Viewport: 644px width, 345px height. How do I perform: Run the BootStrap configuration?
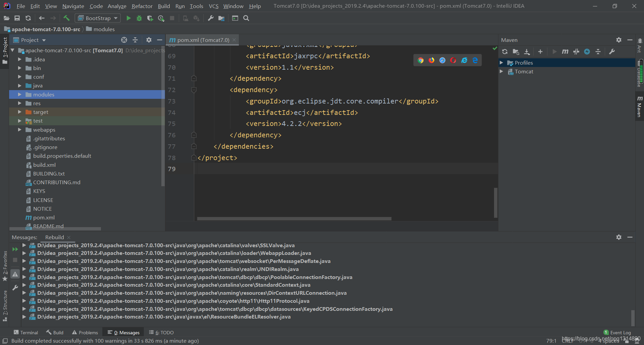tap(128, 18)
